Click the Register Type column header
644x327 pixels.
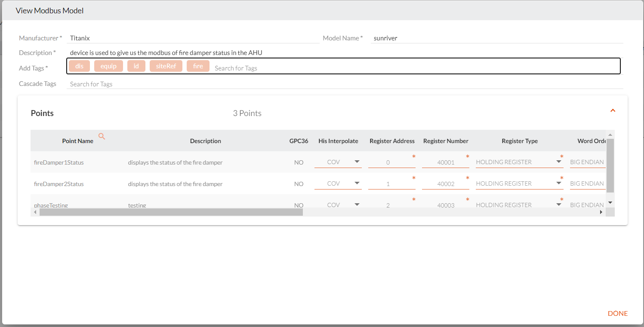click(520, 141)
